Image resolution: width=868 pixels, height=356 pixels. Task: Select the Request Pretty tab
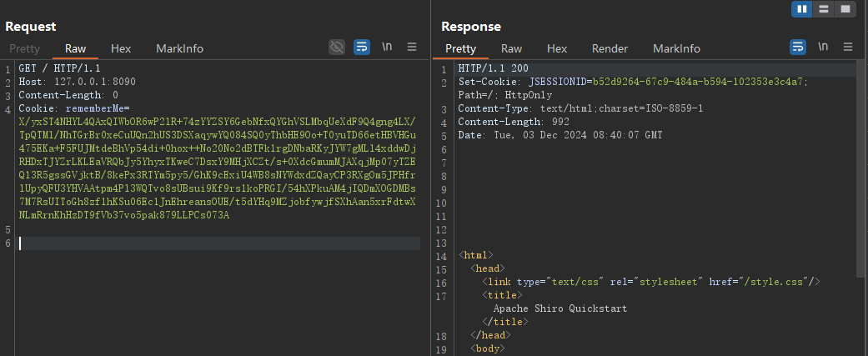click(x=24, y=48)
